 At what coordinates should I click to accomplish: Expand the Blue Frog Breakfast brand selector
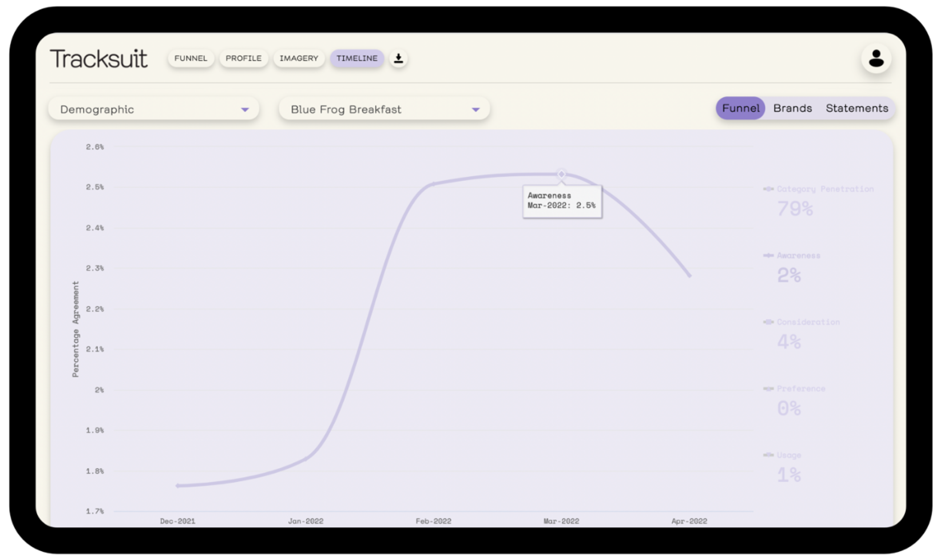(384, 109)
